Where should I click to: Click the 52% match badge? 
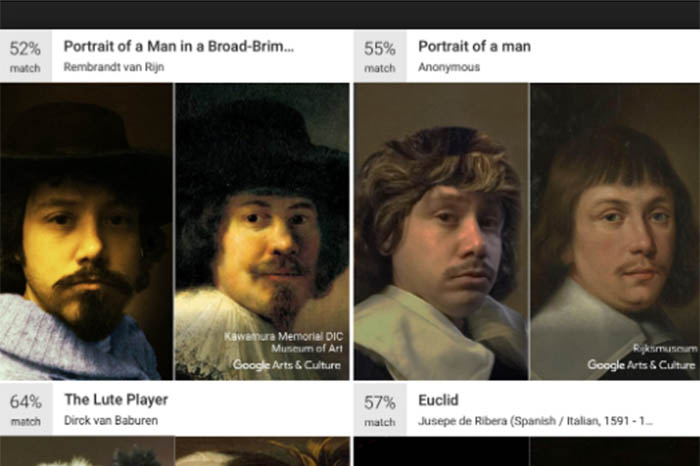click(x=25, y=56)
